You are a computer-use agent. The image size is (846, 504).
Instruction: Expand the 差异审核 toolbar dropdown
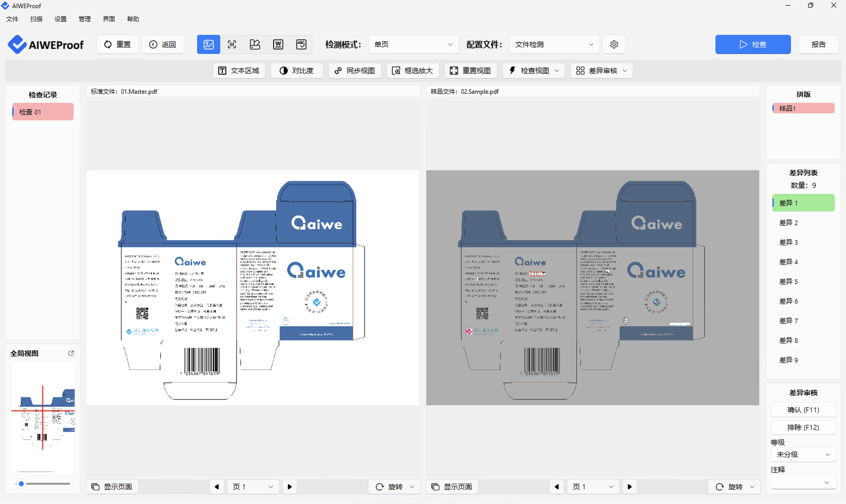(x=602, y=71)
